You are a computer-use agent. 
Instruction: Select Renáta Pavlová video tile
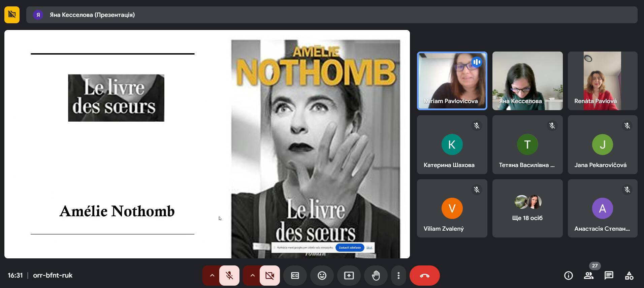click(603, 81)
